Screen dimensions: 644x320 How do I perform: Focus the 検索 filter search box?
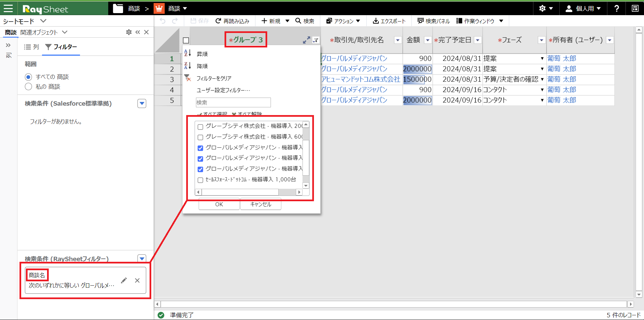tap(233, 102)
